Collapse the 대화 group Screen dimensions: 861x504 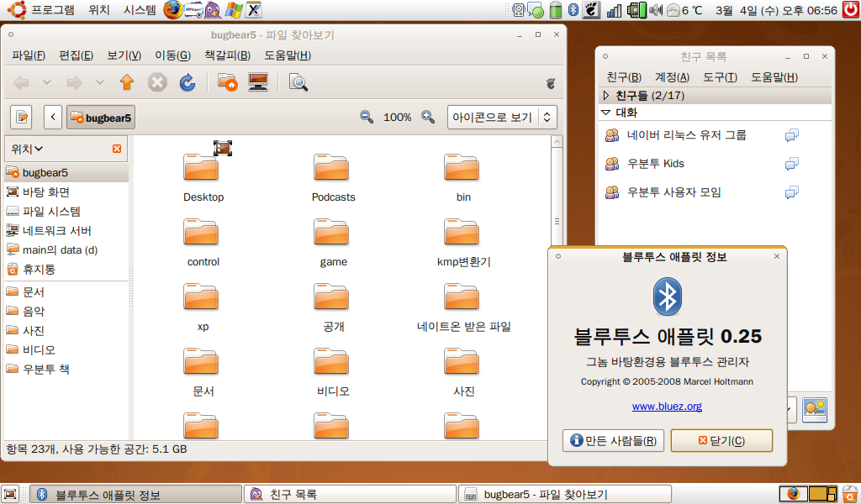[x=606, y=113]
